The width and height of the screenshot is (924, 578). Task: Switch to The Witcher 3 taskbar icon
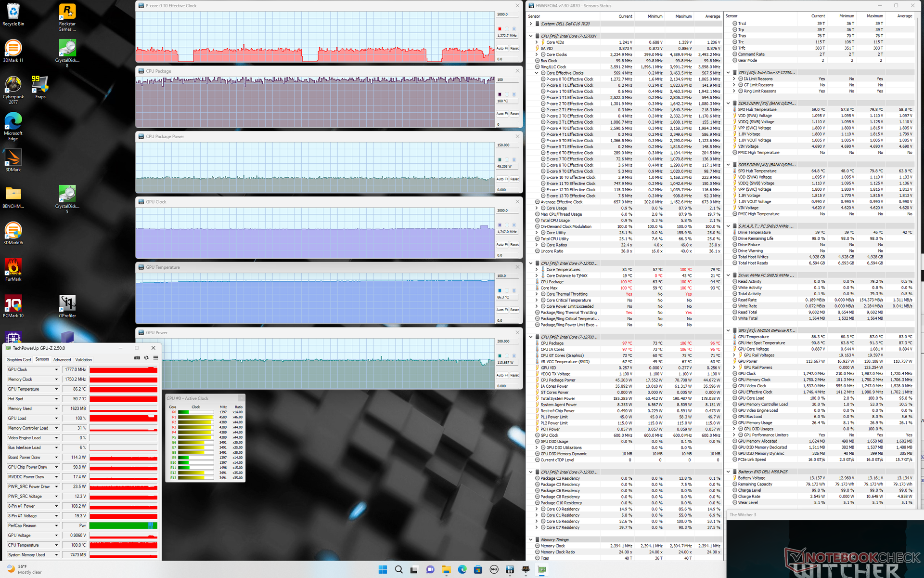click(x=526, y=569)
